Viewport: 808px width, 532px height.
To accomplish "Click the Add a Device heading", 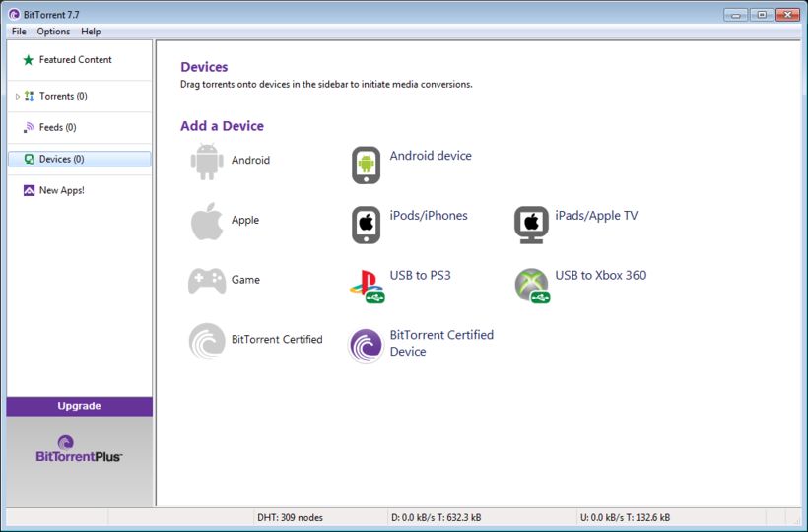I will [222, 126].
